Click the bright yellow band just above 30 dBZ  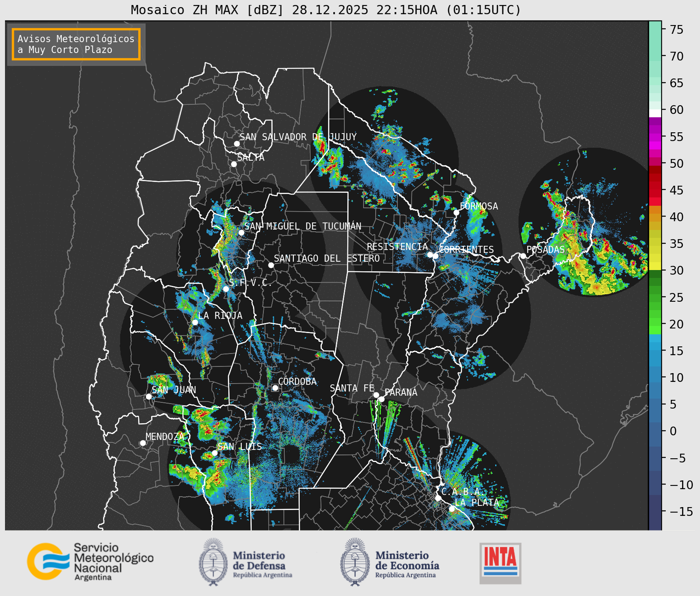click(655, 266)
